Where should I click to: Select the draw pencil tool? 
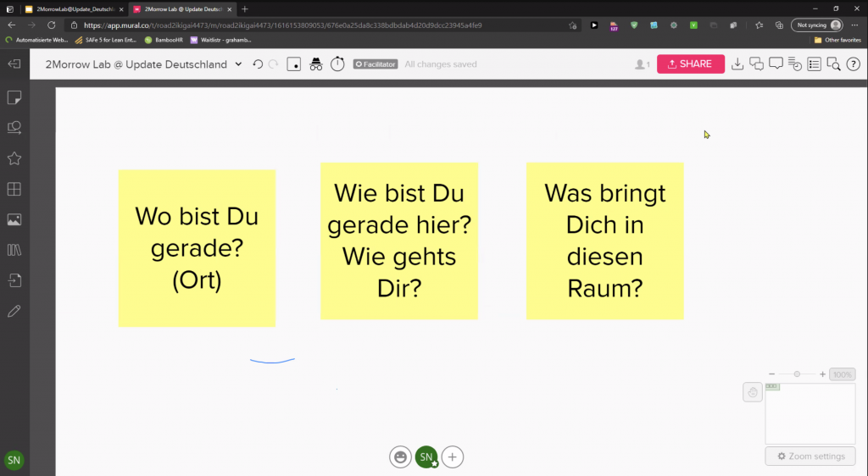(x=14, y=311)
